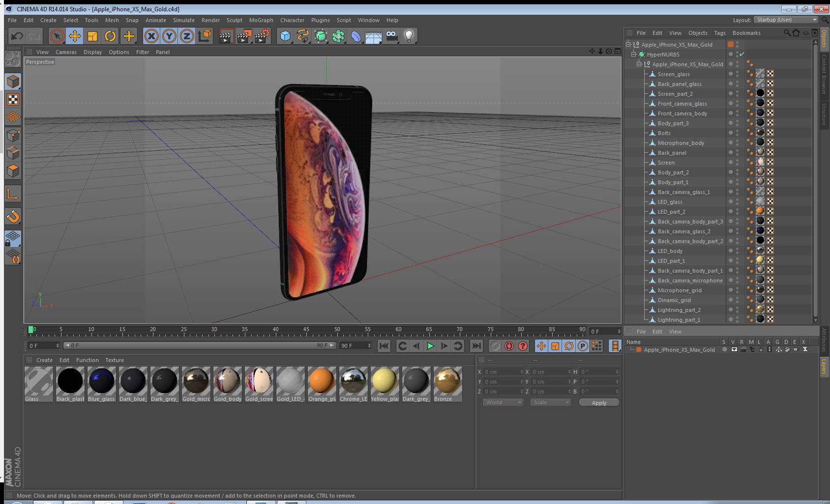
Task: Select the Orange_plastic material swatch
Action: [322, 384]
